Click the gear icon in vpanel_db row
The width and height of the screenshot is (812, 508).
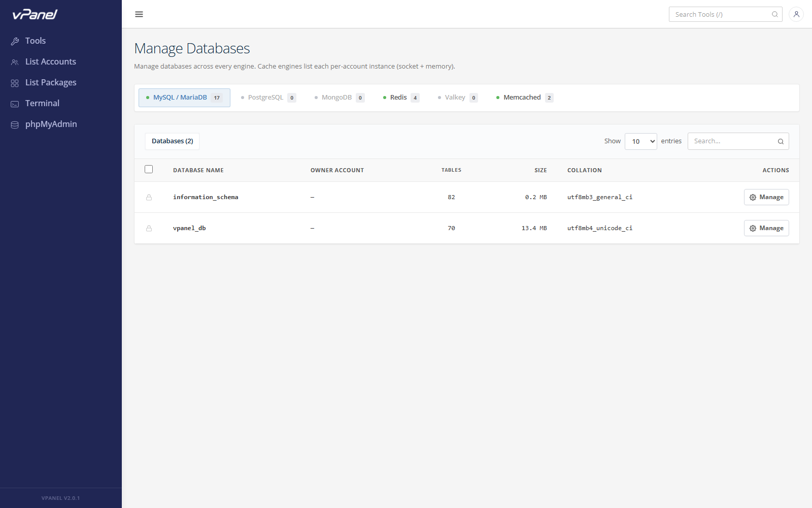(753, 228)
